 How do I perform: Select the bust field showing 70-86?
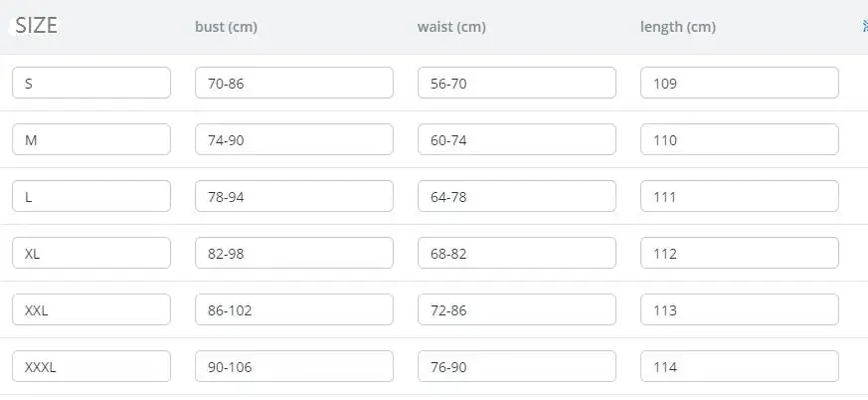coord(294,84)
